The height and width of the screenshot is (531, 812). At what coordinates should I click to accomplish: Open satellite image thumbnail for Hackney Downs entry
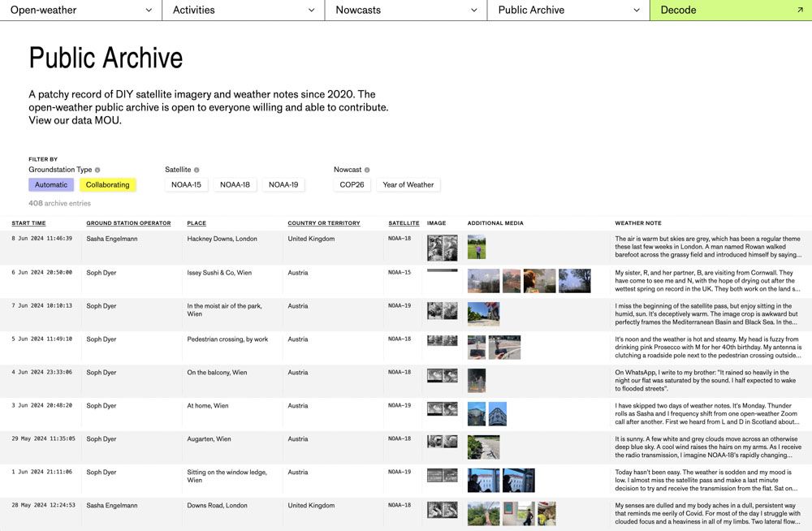[x=442, y=248]
